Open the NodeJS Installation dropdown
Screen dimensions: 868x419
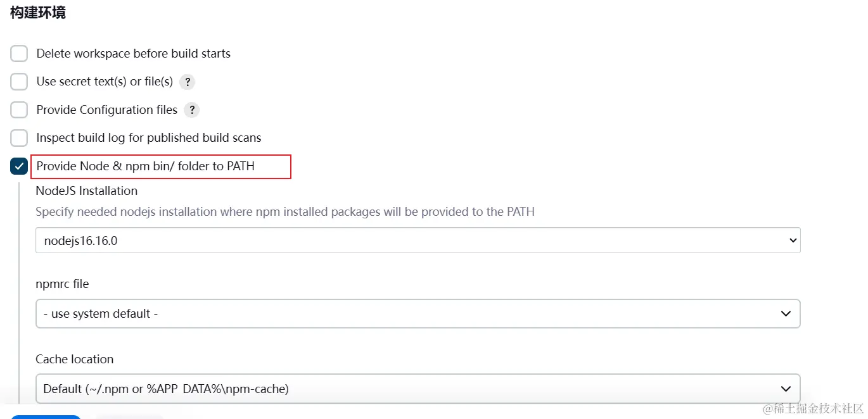click(x=418, y=240)
